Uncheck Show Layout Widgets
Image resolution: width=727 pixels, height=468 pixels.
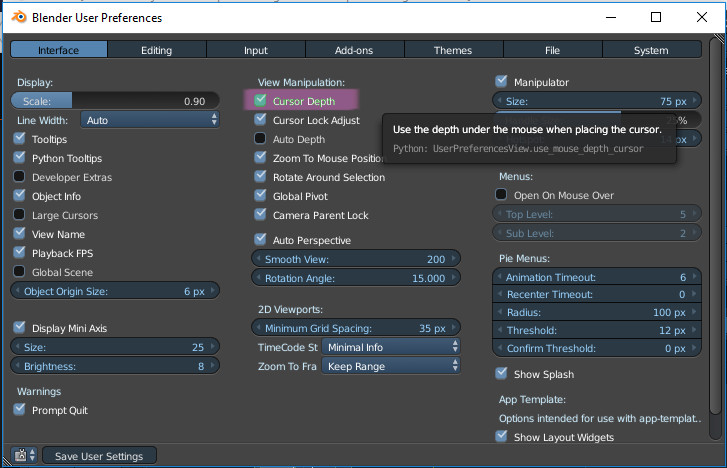[501, 436]
